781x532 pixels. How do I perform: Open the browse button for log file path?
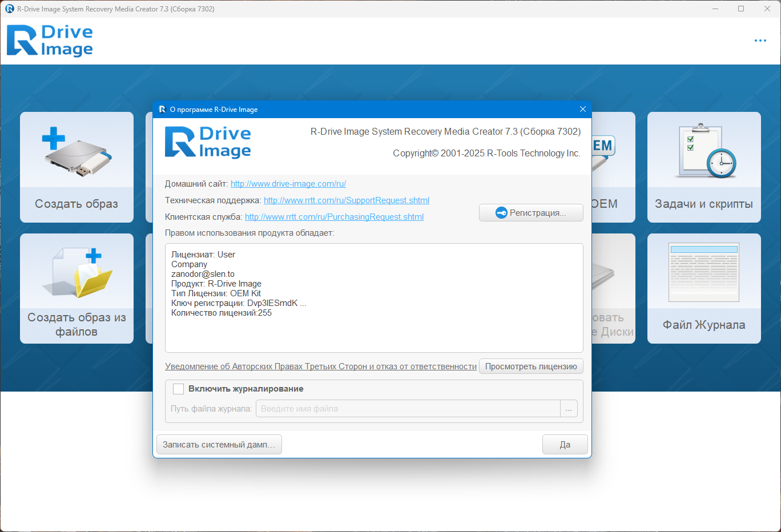pos(569,409)
